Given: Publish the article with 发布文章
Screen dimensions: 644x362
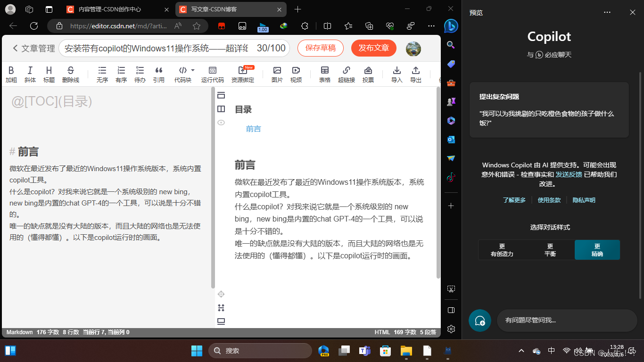Looking at the screenshot, I should (x=374, y=48).
